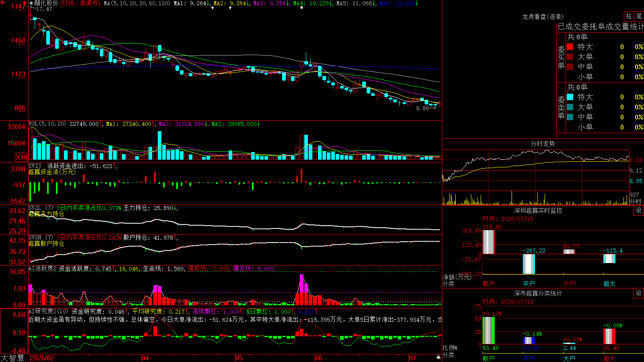
Task: Open the MA(5,10,20,30,60,120) indicator parameters
Action: [x=137, y=3]
